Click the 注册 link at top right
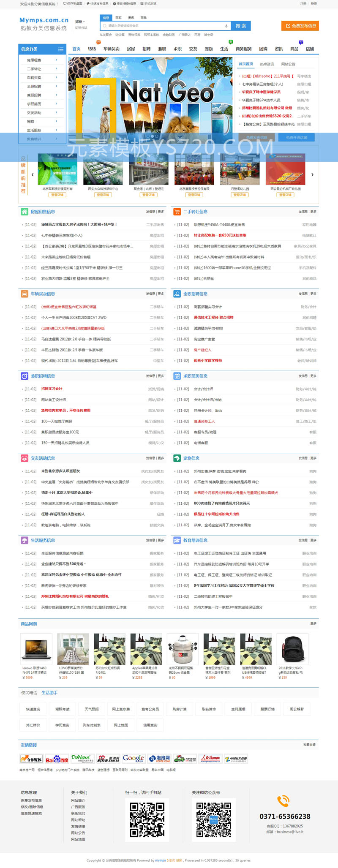Image resolution: width=338 pixels, height=868 pixels. (x=303, y=4)
